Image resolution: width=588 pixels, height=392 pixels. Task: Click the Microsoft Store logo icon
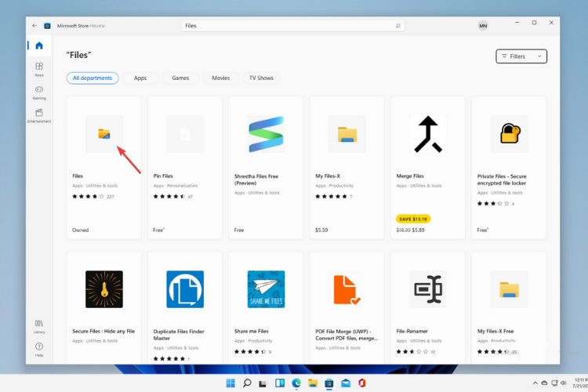pyautogui.click(x=47, y=26)
